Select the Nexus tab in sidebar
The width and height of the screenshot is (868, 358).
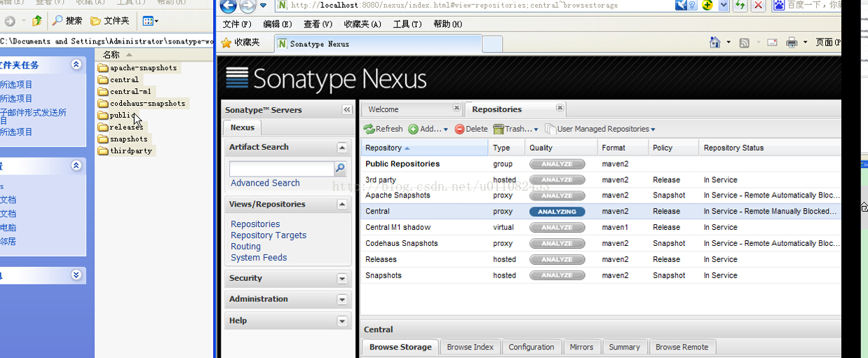click(x=243, y=128)
